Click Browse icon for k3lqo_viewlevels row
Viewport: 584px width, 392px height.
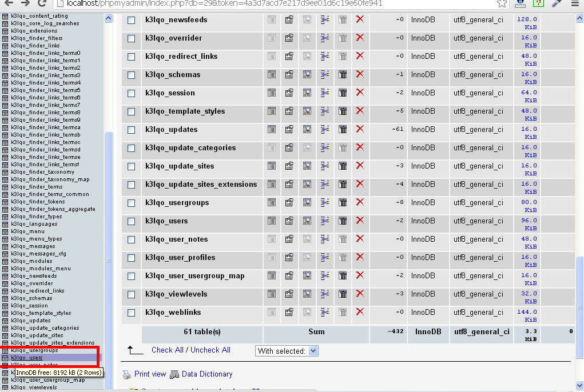pyautogui.click(x=272, y=294)
